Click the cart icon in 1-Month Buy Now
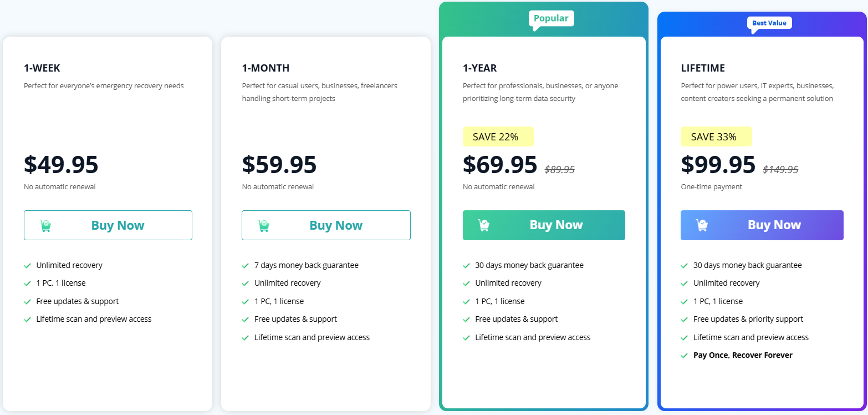 click(x=264, y=225)
